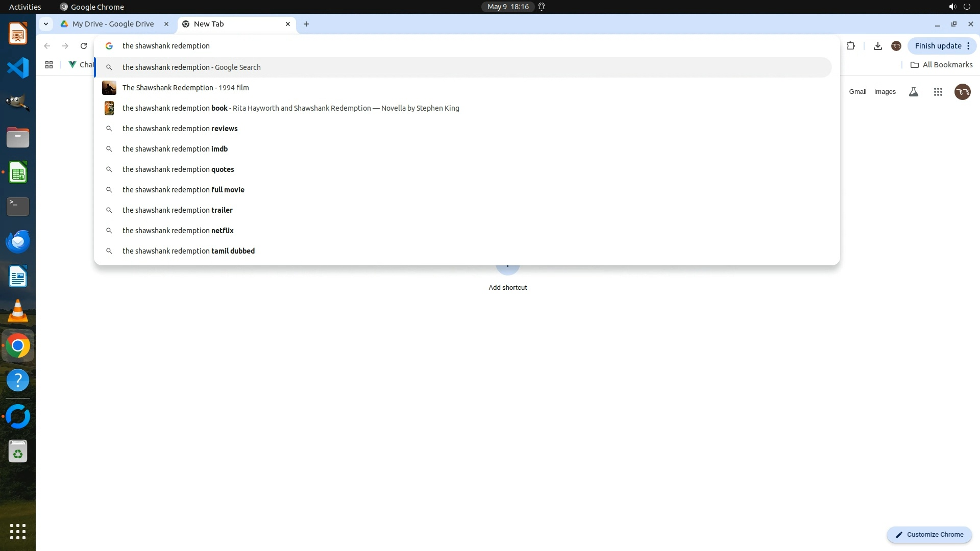
Task: Select the shawshank redemption book suggestion thumbnail
Action: pyautogui.click(x=109, y=108)
